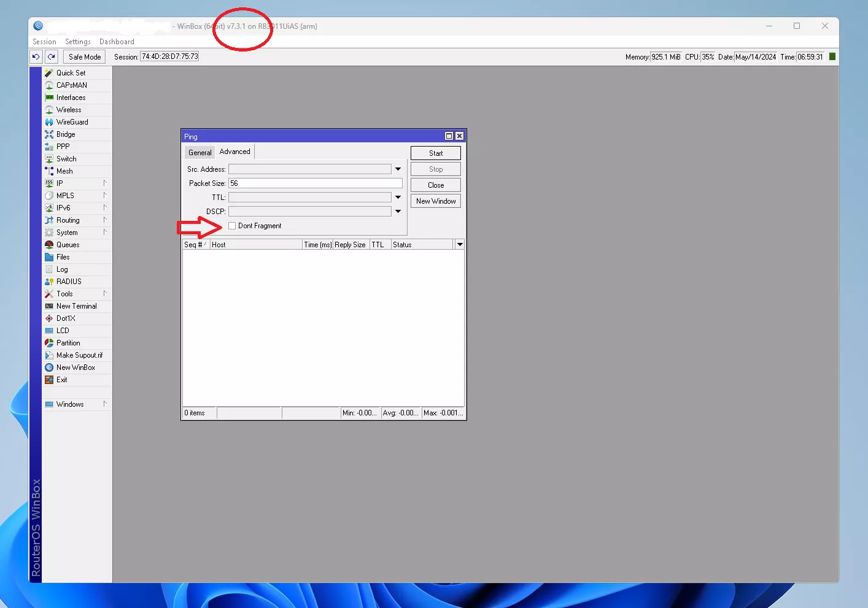Screen dimensions: 868x608
Task: Open the Bridge section icon
Action: 49,134
